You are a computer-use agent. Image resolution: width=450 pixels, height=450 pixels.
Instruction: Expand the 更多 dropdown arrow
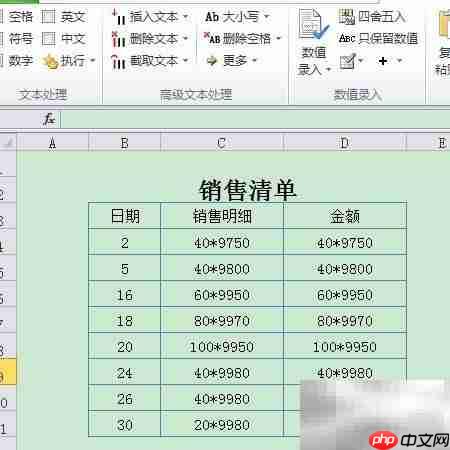(x=254, y=61)
